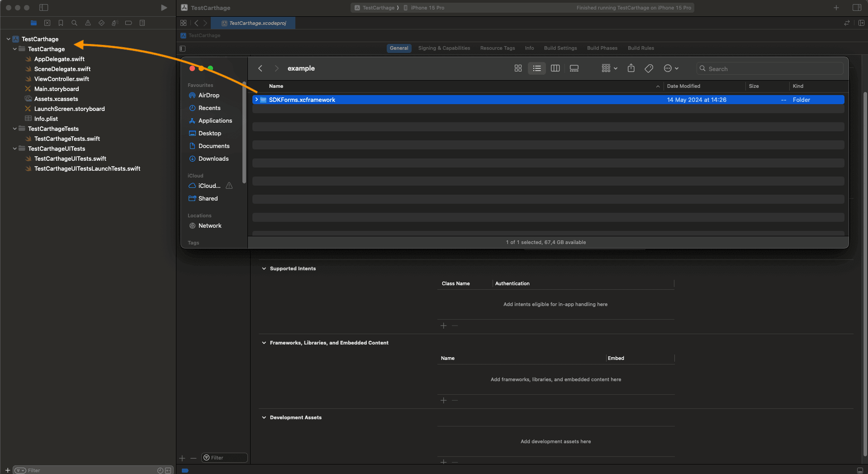Image resolution: width=868 pixels, height=474 pixels.
Task: Toggle the Xcode inspector panel on right
Action: [857, 8]
